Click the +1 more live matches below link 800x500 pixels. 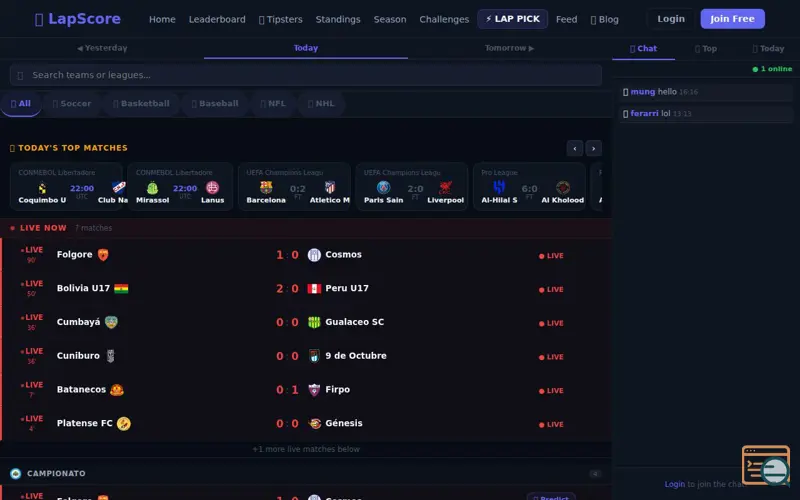[306, 449]
